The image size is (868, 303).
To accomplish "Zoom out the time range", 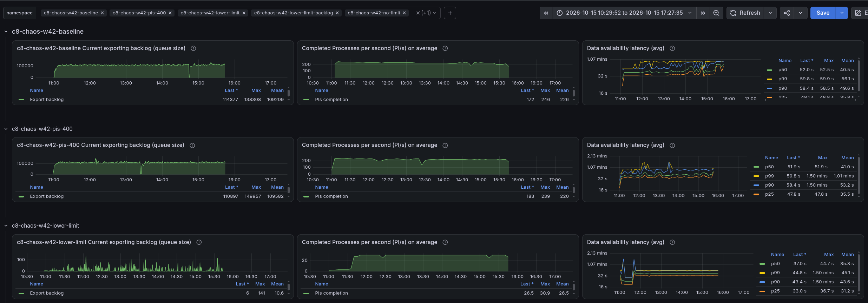I will 716,13.
